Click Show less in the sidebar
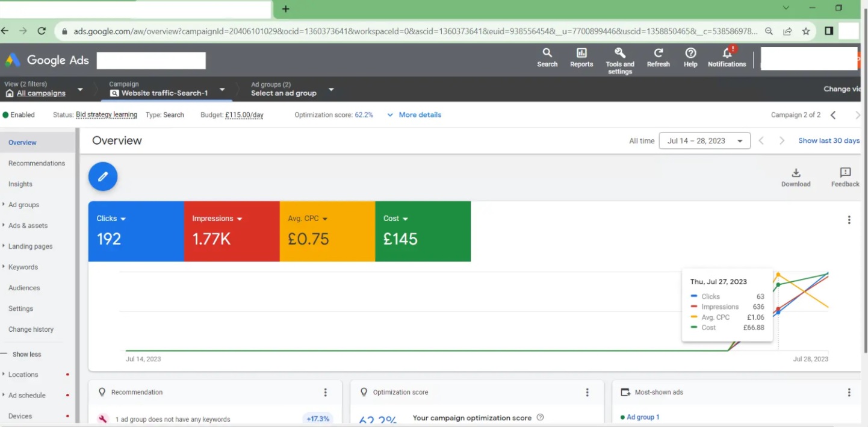The height and width of the screenshot is (427, 868). pos(27,354)
